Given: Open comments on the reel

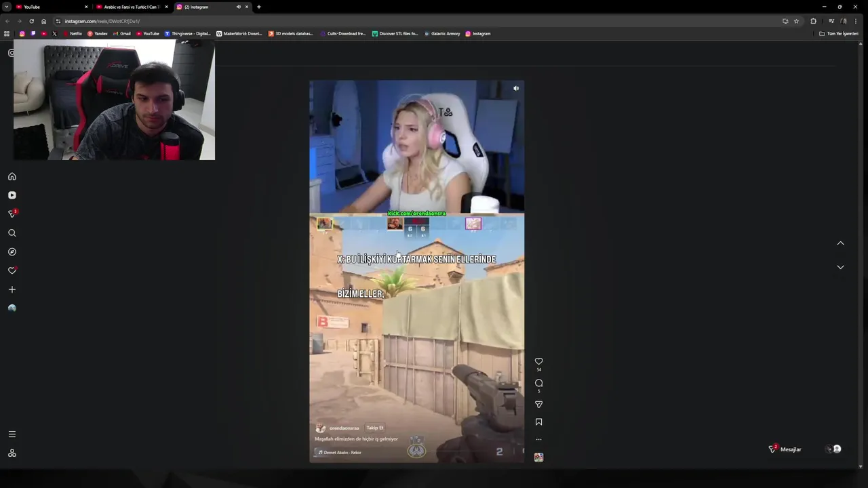Looking at the screenshot, I should tap(538, 383).
